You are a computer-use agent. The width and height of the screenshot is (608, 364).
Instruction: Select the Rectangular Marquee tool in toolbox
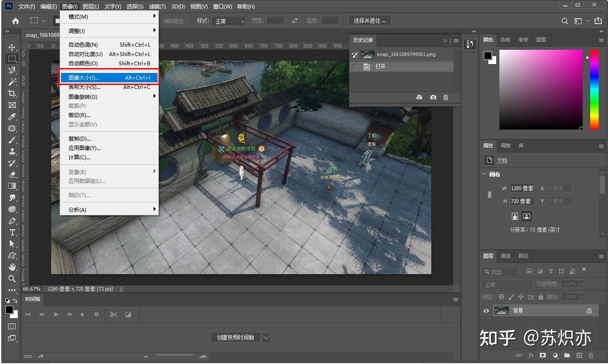click(12, 59)
